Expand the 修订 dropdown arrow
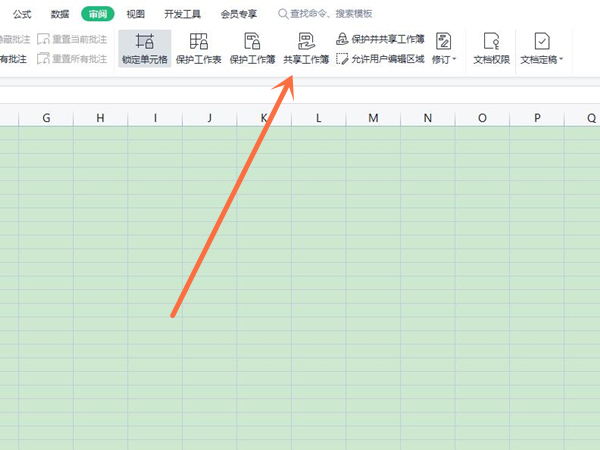Viewport: 600px width, 450px height. [x=454, y=59]
